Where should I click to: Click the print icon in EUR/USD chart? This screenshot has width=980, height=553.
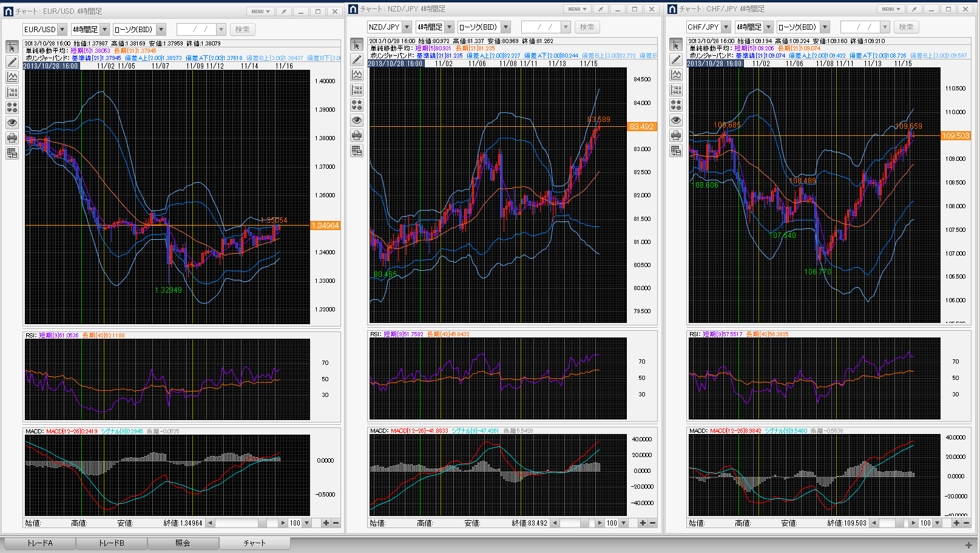coord(12,138)
